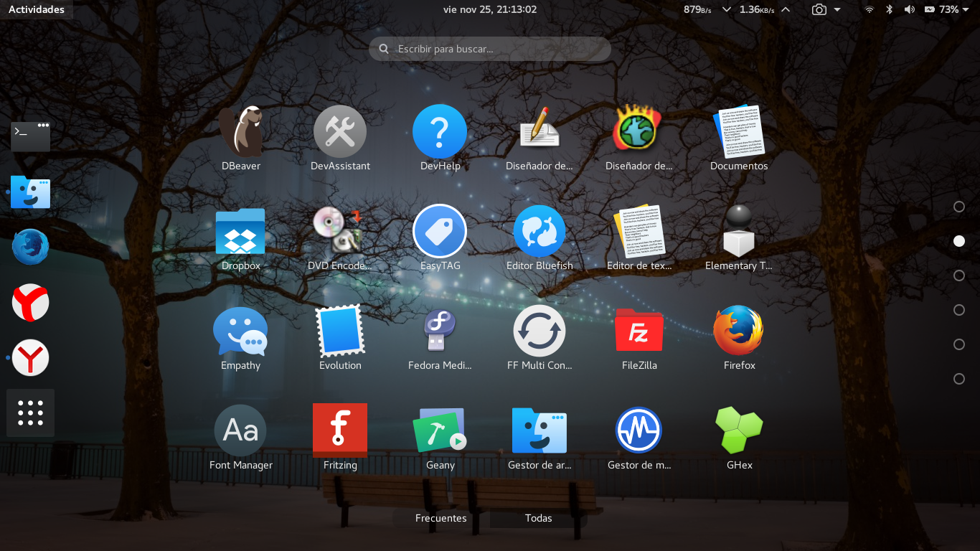Screen dimensions: 980x551
Task: Select the active second page indicator dot
Action: tap(959, 241)
